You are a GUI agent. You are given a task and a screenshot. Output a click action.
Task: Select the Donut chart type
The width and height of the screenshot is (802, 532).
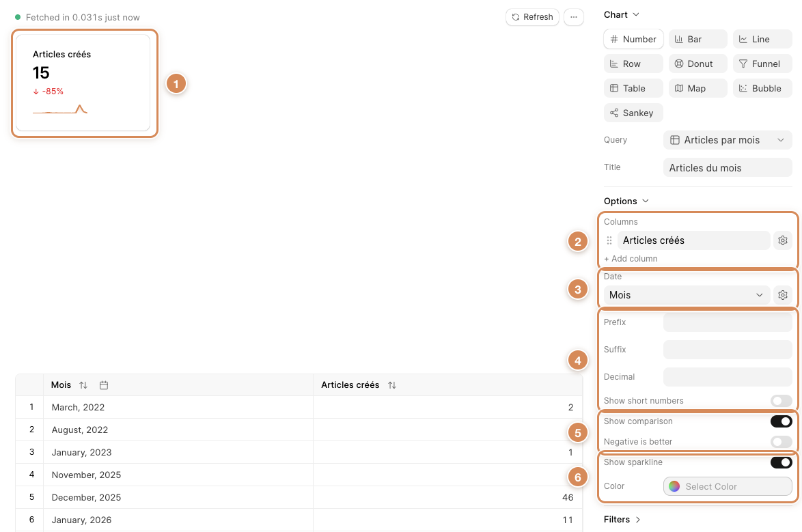point(697,64)
